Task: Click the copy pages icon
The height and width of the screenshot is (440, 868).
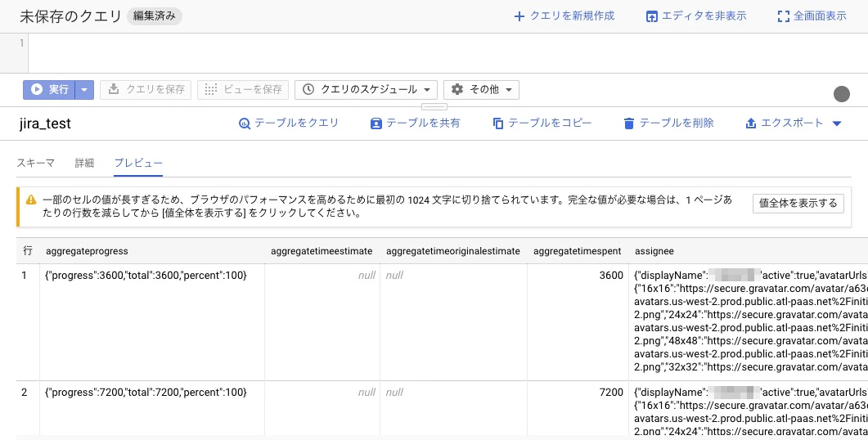Action: pos(497,123)
